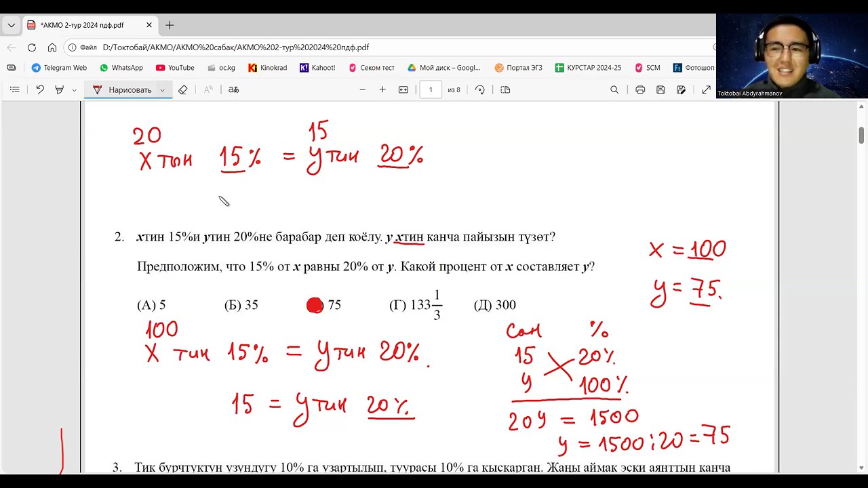
Task: Search within the PDF document
Action: point(614,89)
